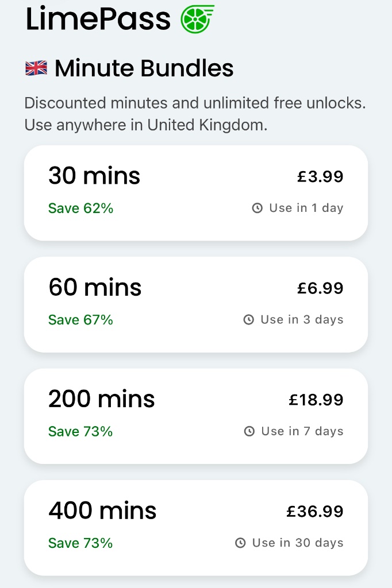Image resolution: width=392 pixels, height=588 pixels.
Task: Click the Minute Bundles heading
Action: pyautogui.click(x=144, y=69)
